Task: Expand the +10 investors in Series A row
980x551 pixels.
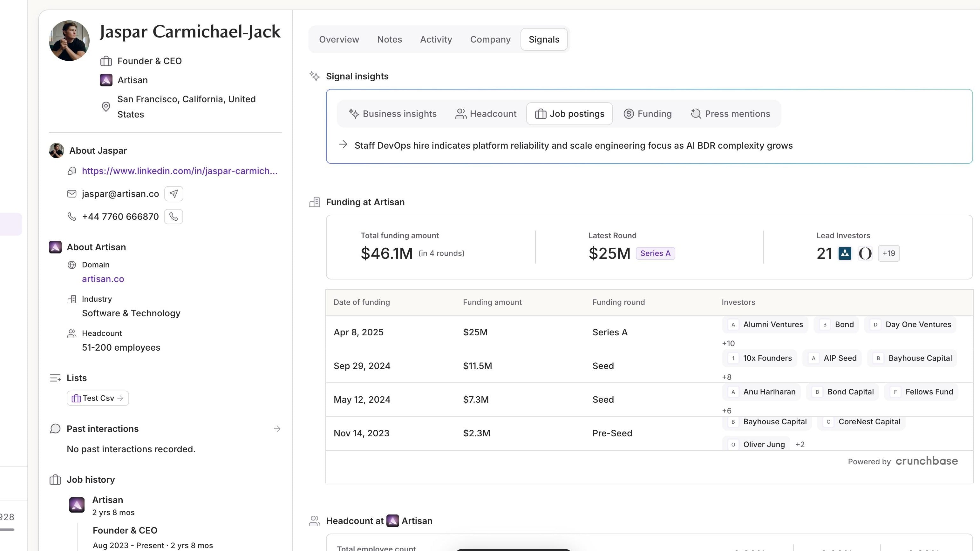Action: pos(729,344)
